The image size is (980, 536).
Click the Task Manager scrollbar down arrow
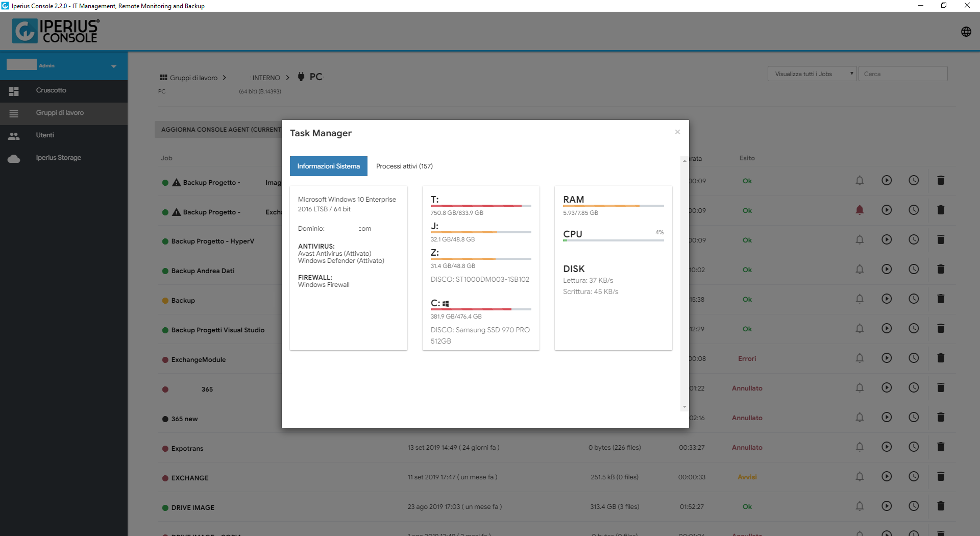684,407
